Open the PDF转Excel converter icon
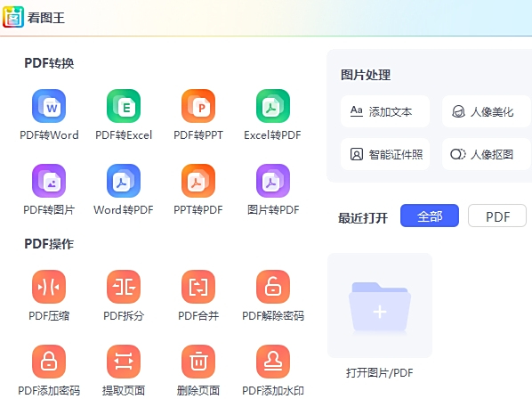This screenshot has width=532, height=407. (124, 106)
